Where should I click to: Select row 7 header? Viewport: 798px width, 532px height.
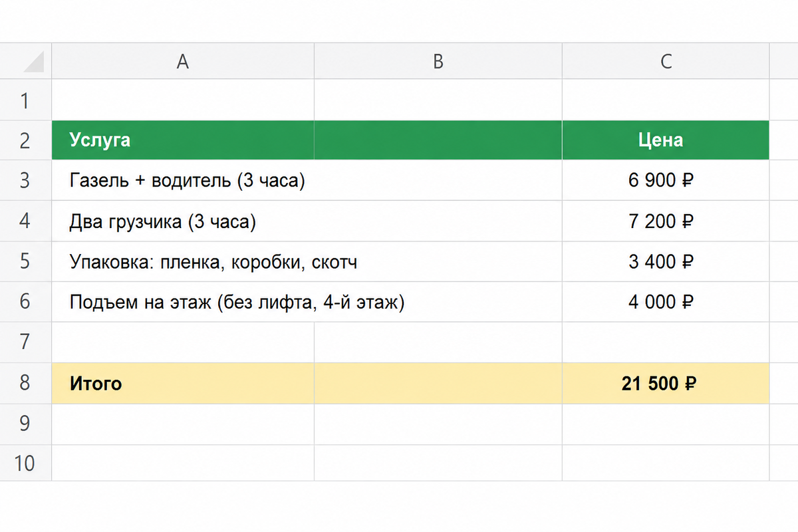click(25, 342)
